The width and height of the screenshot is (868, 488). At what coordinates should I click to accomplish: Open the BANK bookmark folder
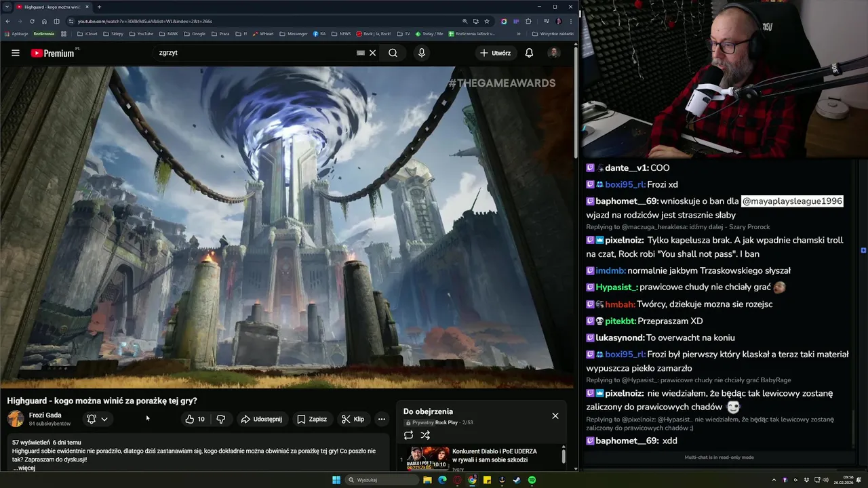click(x=167, y=33)
